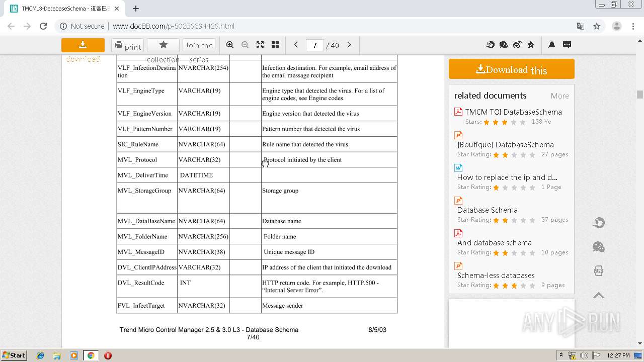The image size is (644, 362).
Task: Share via the swirl-logo icon in toolbar
Action: pos(491,45)
